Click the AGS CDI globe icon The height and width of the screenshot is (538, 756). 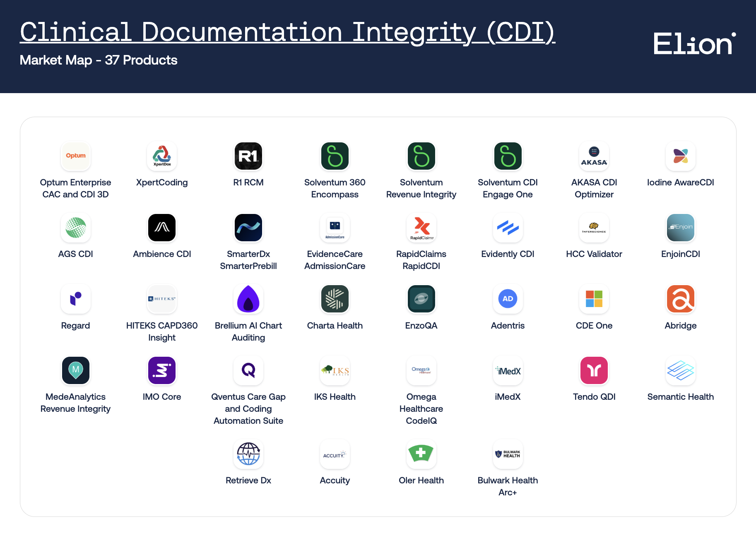click(x=76, y=228)
